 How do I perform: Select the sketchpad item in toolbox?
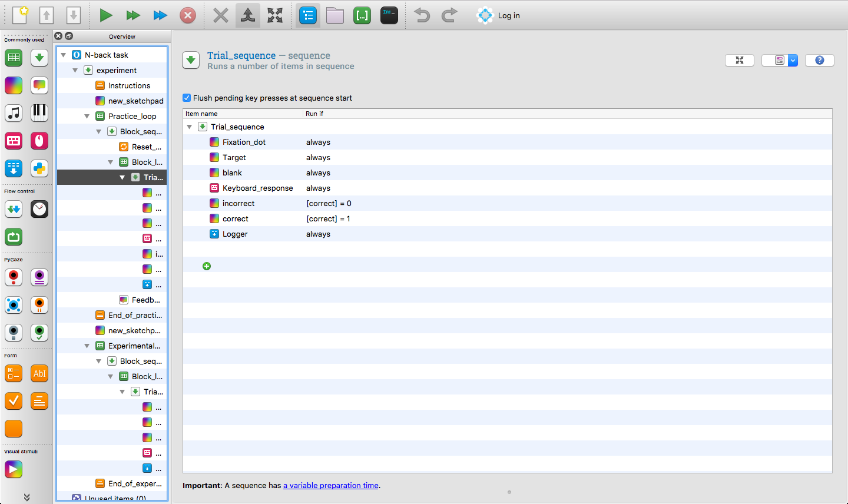(x=14, y=85)
